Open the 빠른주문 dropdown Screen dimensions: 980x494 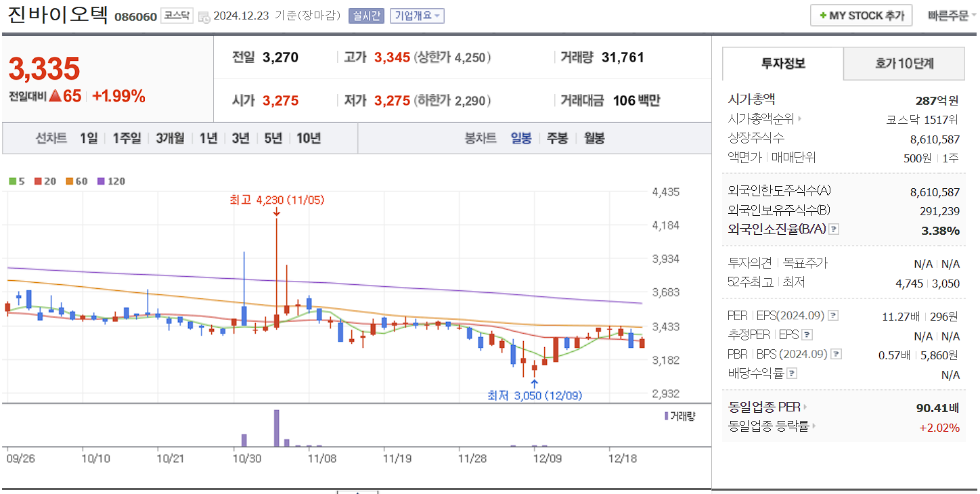pos(950,15)
